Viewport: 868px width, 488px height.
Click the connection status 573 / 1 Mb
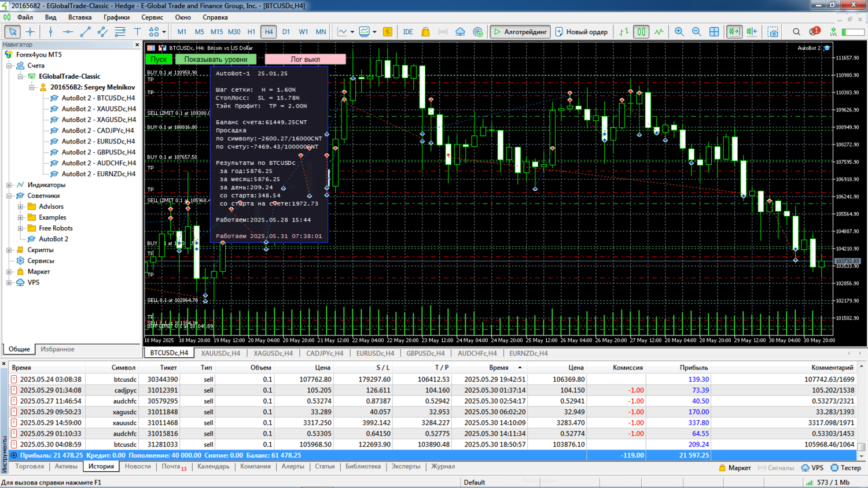pos(827,482)
